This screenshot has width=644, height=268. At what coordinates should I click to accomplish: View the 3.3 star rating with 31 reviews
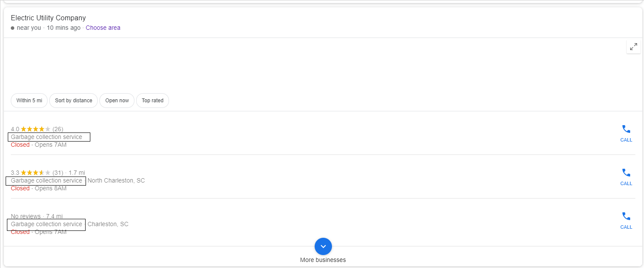pyautogui.click(x=37, y=173)
